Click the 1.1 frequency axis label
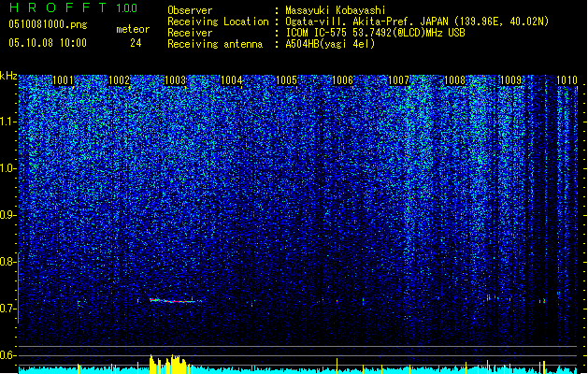Screen dimensions: 588x374 8,122
